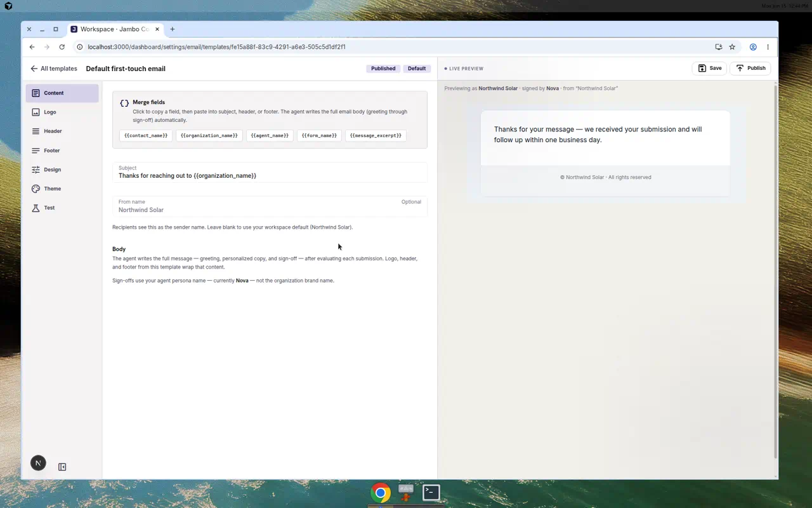Image resolution: width=812 pixels, height=508 pixels.
Task: Open Chrome from the dock
Action: click(x=381, y=493)
